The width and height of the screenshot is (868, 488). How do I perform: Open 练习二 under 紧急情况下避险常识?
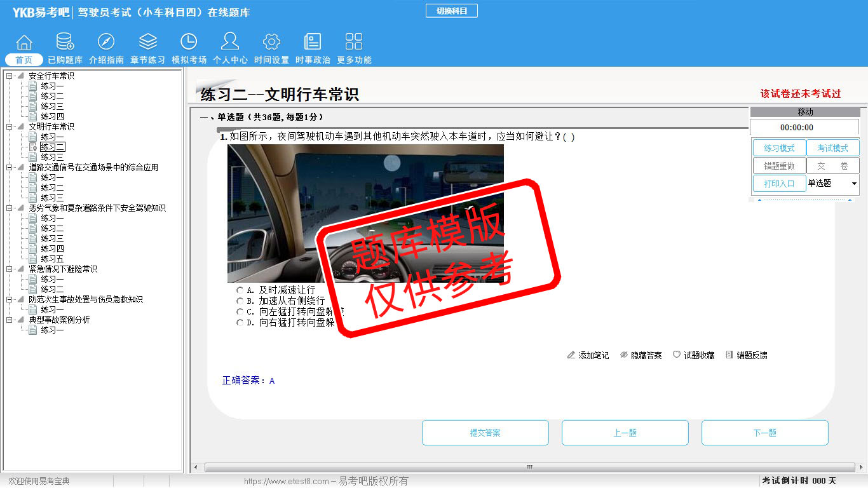tap(52, 290)
